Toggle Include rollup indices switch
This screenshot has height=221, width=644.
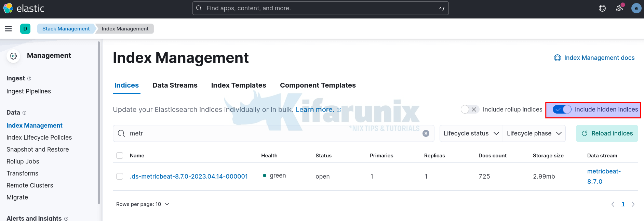coord(470,109)
